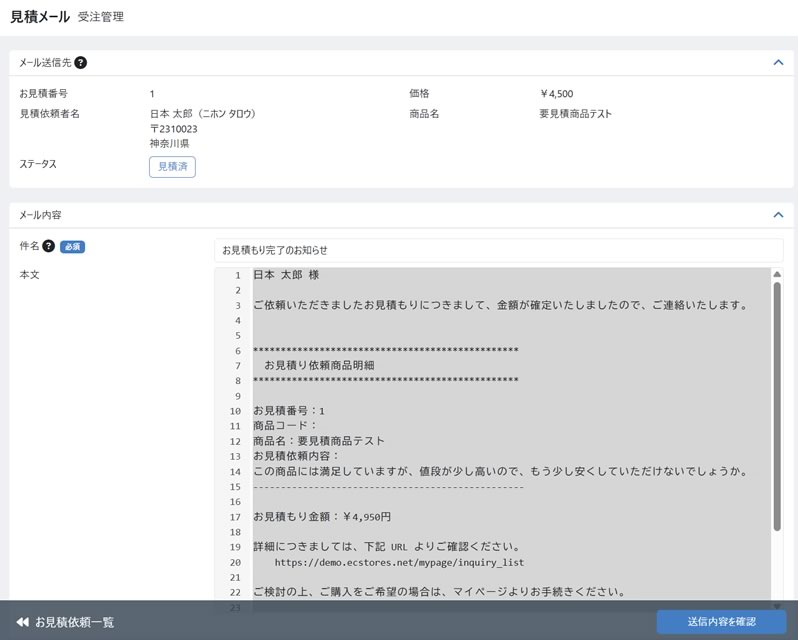Click the 見積済 status button

[172, 167]
